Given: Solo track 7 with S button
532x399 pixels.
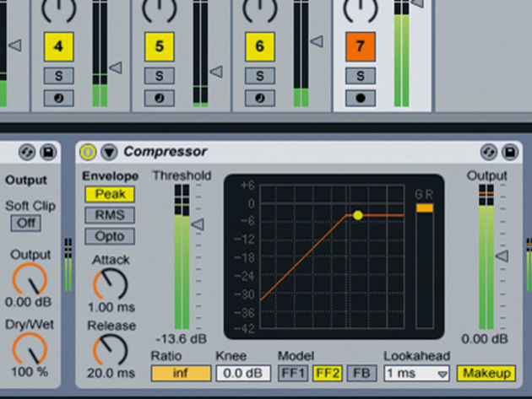Looking at the screenshot, I should click(x=361, y=76).
